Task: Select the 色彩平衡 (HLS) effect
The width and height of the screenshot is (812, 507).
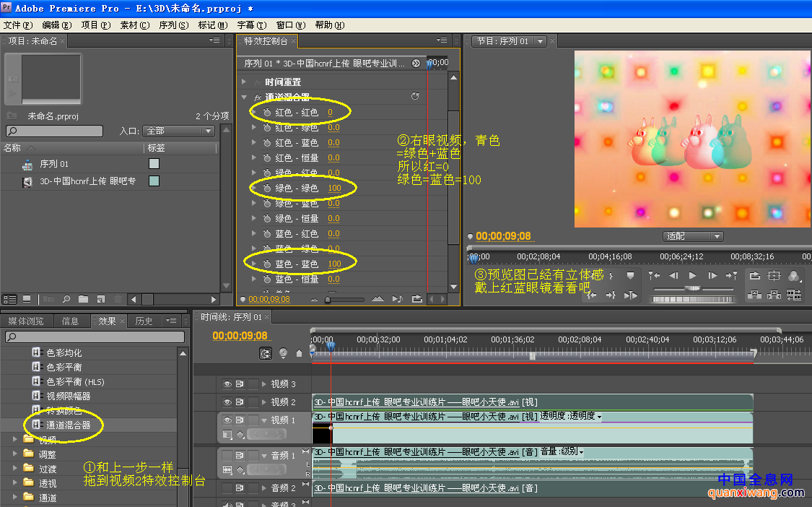Action: [75, 381]
